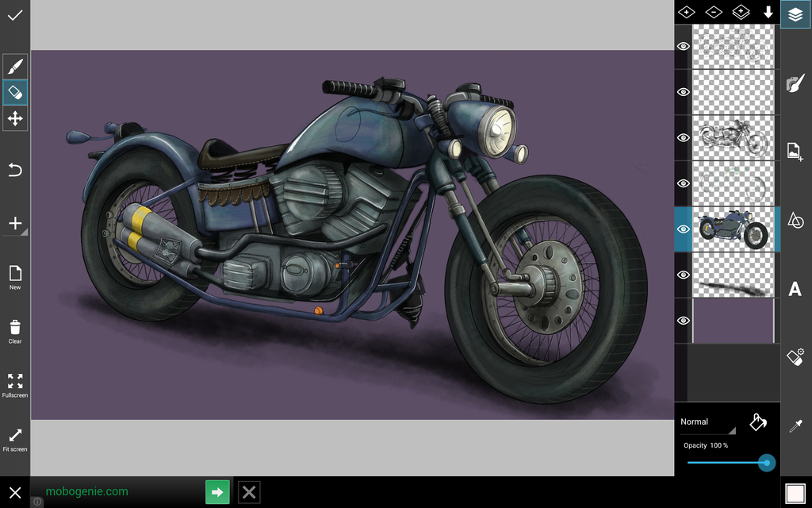
Task: Open brush settings in the right sidebar
Action: (x=795, y=83)
